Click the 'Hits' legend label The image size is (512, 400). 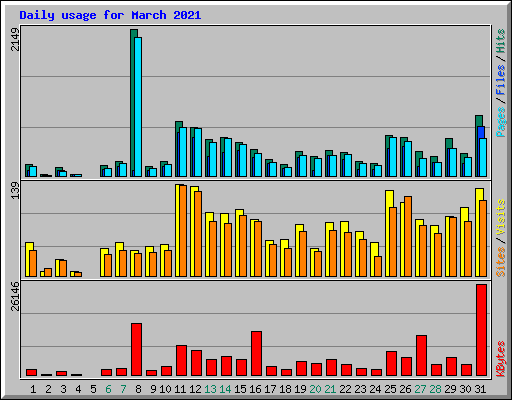[500, 41]
